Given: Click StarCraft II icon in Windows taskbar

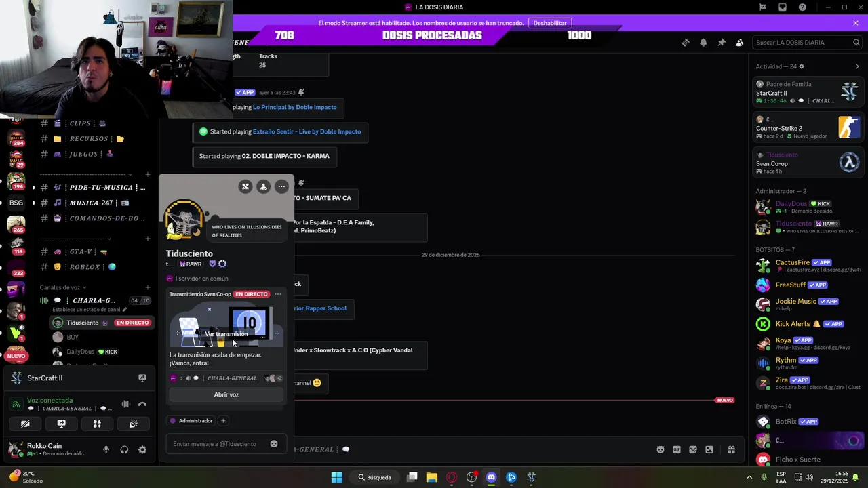Looking at the screenshot, I should (x=531, y=477).
